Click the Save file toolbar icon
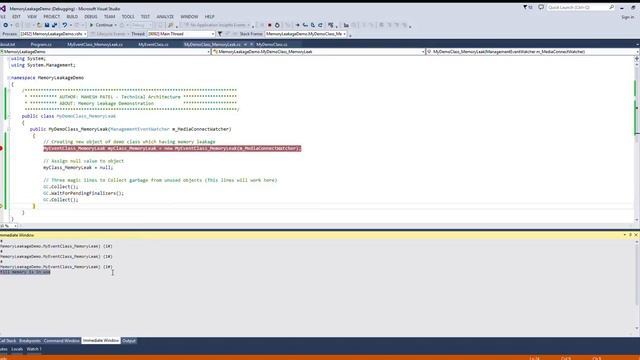The height and width of the screenshot is (360, 640). coord(47,25)
